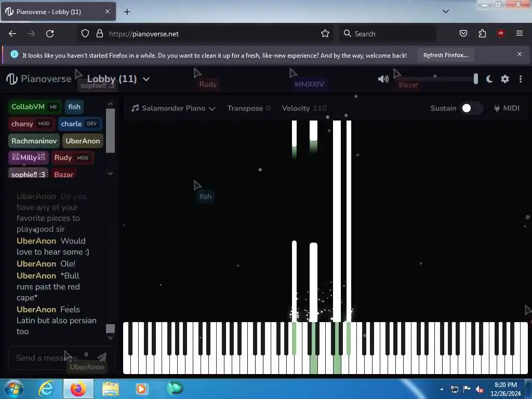Click chat scroll down arrow
The height and width of the screenshot is (399, 532).
click(x=110, y=338)
